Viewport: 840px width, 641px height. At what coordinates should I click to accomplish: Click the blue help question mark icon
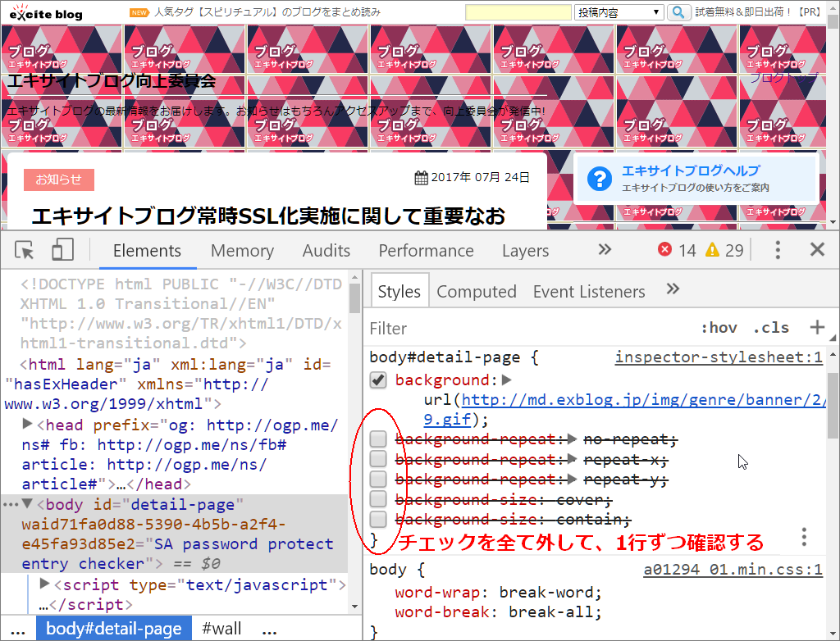(x=599, y=179)
